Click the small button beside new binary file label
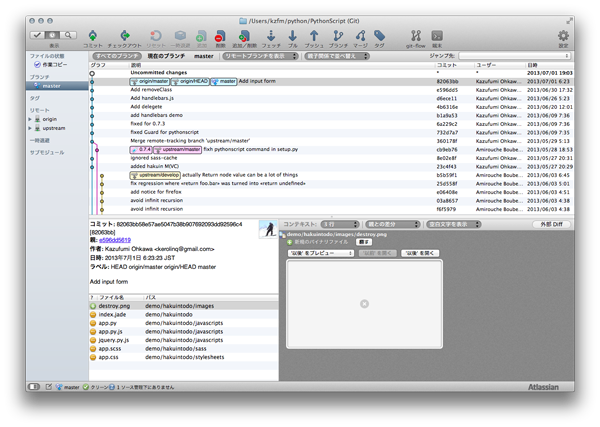 point(364,242)
